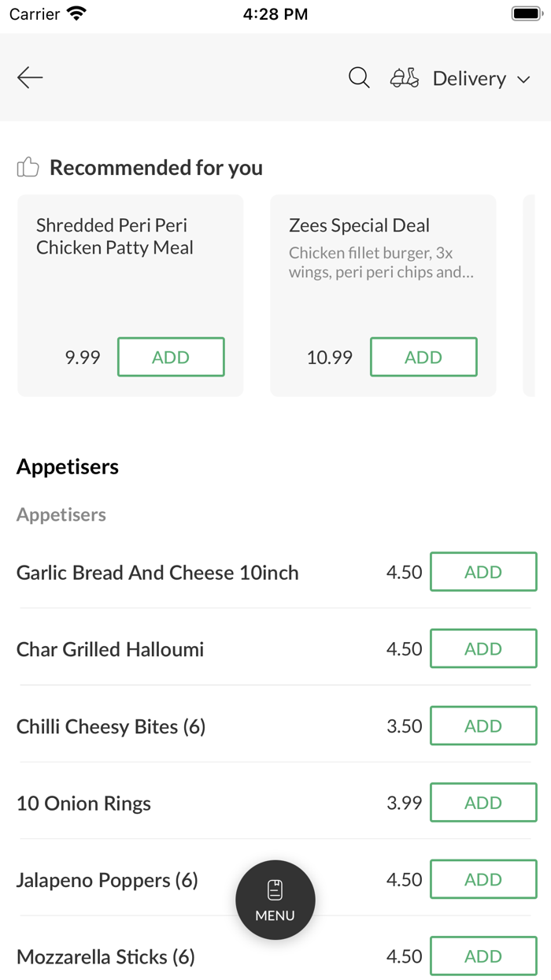Expand the Delivery options dropdown
The width and height of the screenshot is (551, 980).
469,78
